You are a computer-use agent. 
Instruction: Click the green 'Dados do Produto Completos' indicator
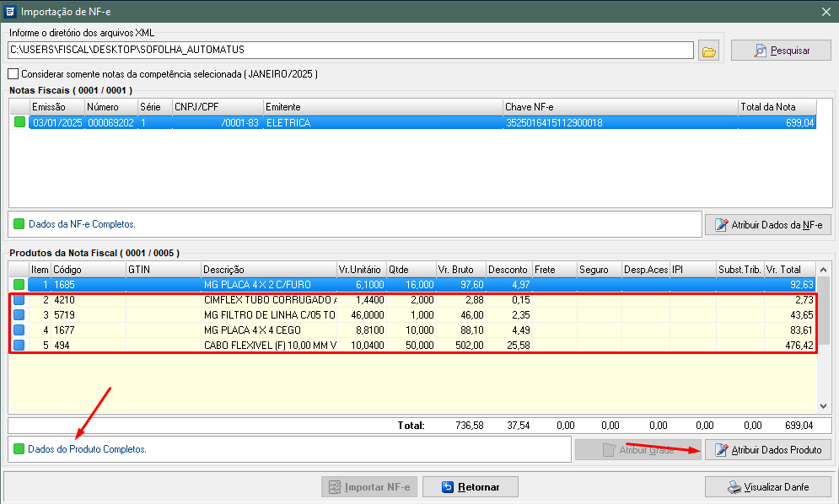click(x=19, y=449)
